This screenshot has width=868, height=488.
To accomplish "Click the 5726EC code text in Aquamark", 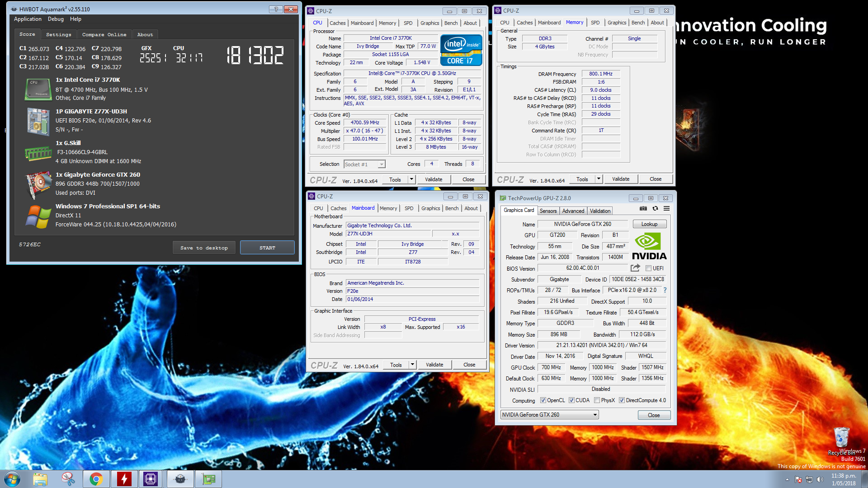I will pos(30,244).
